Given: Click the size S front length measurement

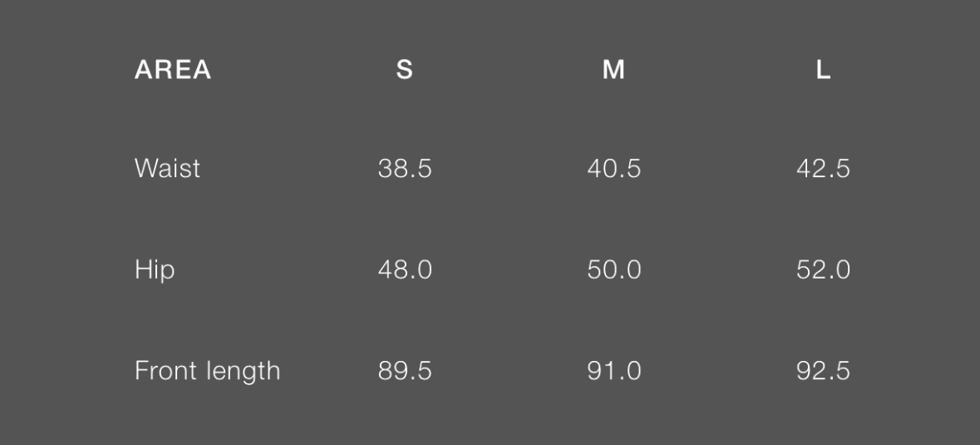Looking at the screenshot, I should 405,371.
